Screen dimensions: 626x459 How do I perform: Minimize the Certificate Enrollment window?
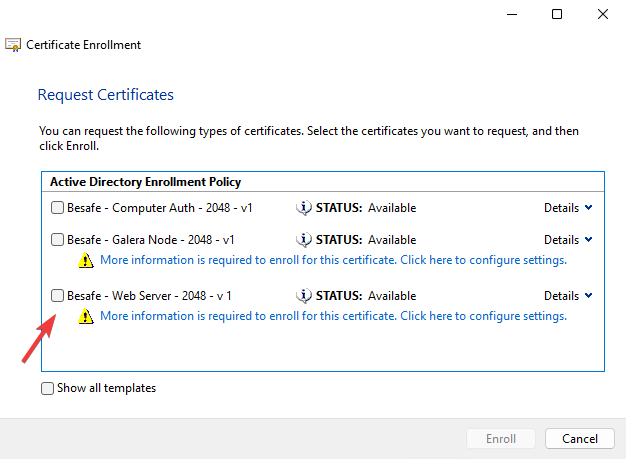coord(512,14)
